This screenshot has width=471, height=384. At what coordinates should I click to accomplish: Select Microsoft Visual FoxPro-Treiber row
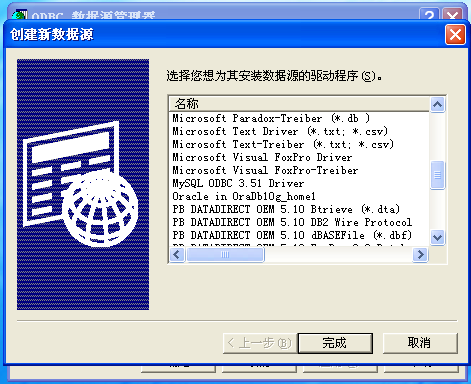[265, 170]
